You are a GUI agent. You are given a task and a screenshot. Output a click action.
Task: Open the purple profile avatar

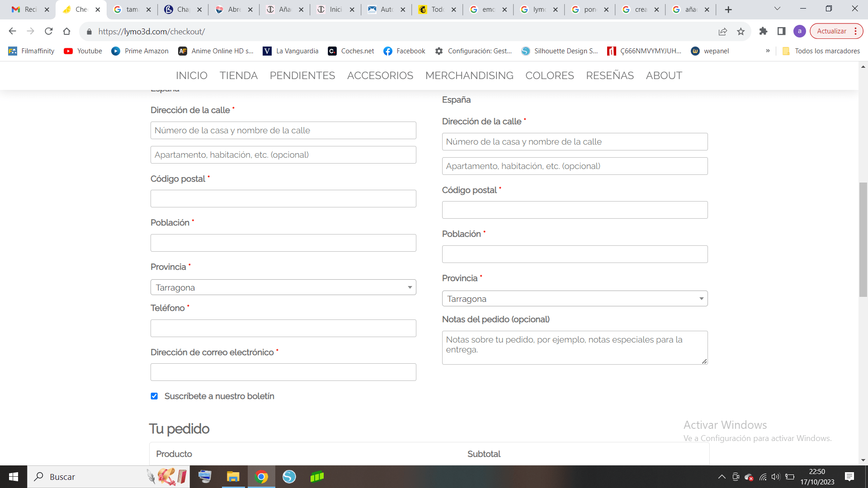click(799, 31)
